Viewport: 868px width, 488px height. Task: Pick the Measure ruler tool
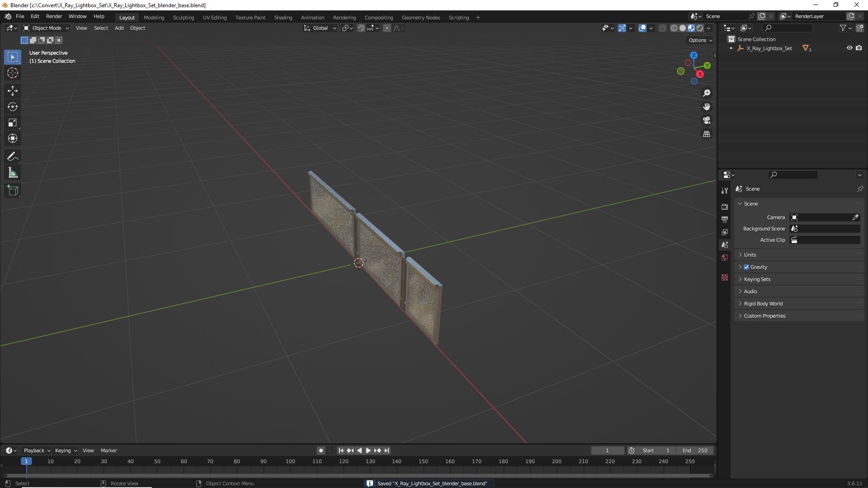point(13,173)
